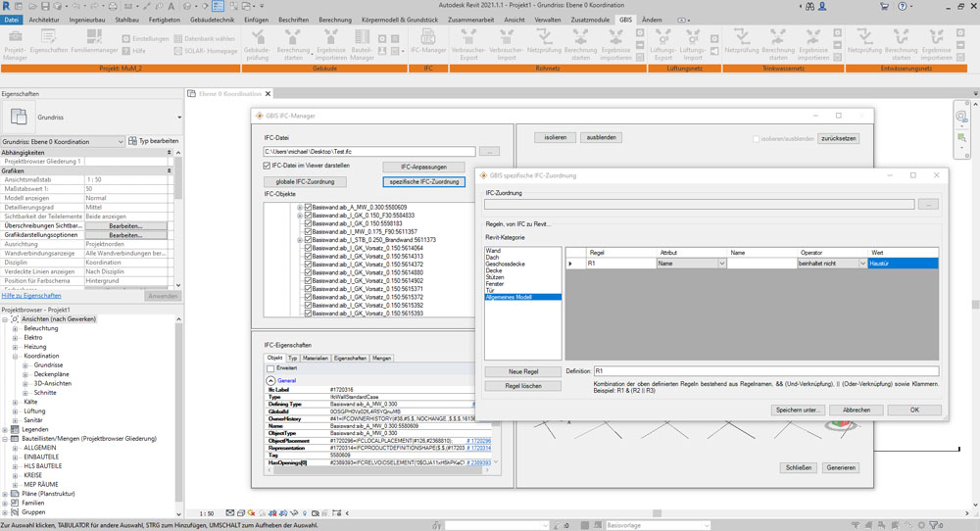Open the Bauteil-Manager tool
Screen dimensions: 980x531
coord(362,44)
